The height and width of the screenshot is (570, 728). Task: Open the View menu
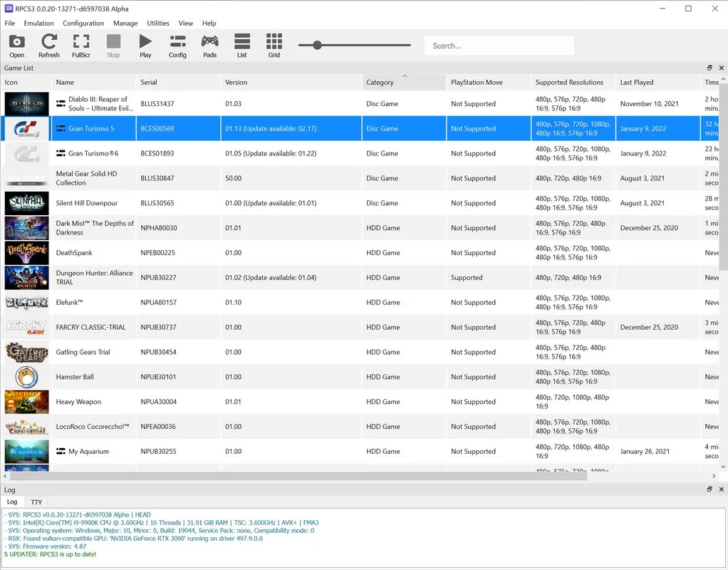(x=186, y=24)
